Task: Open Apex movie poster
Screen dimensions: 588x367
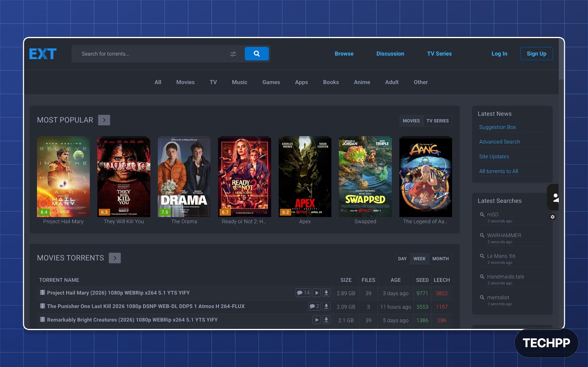Action: coord(305,177)
